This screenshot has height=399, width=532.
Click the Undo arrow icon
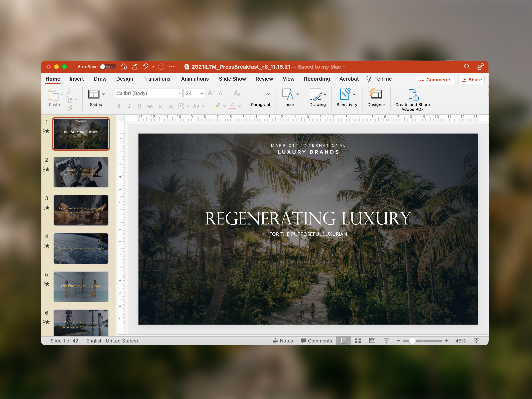[x=145, y=67]
